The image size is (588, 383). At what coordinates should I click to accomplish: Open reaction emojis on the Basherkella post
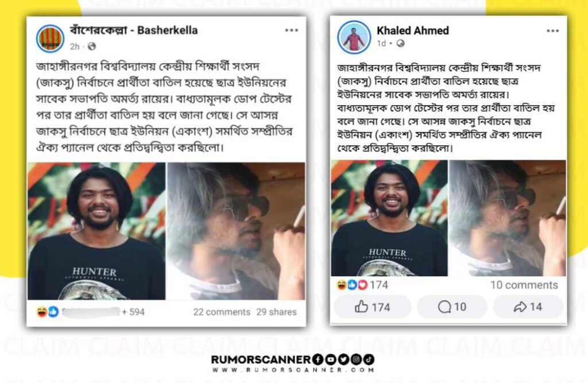(48, 311)
